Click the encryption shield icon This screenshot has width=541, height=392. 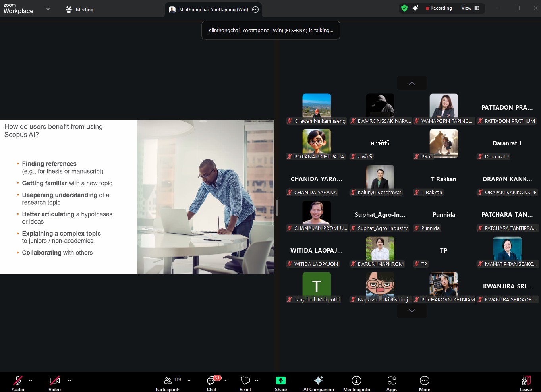click(404, 8)
